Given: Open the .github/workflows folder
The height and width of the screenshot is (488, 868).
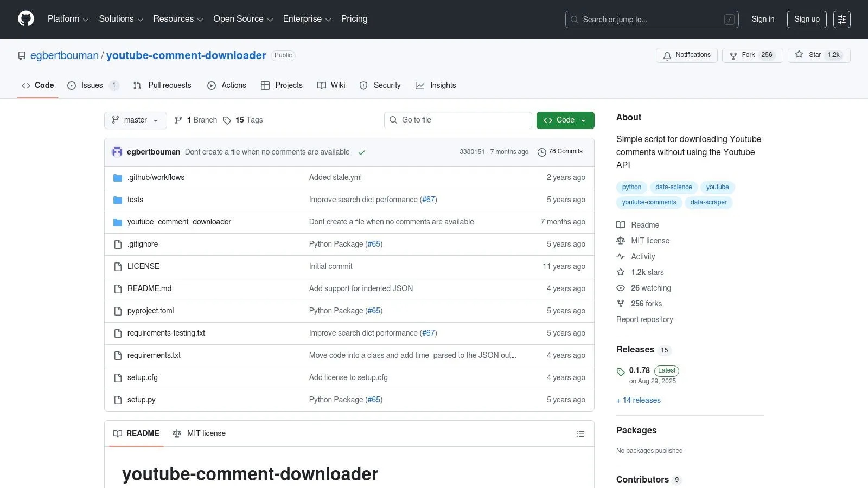Looking at the screenshot, I should click(x=156, y=177).
